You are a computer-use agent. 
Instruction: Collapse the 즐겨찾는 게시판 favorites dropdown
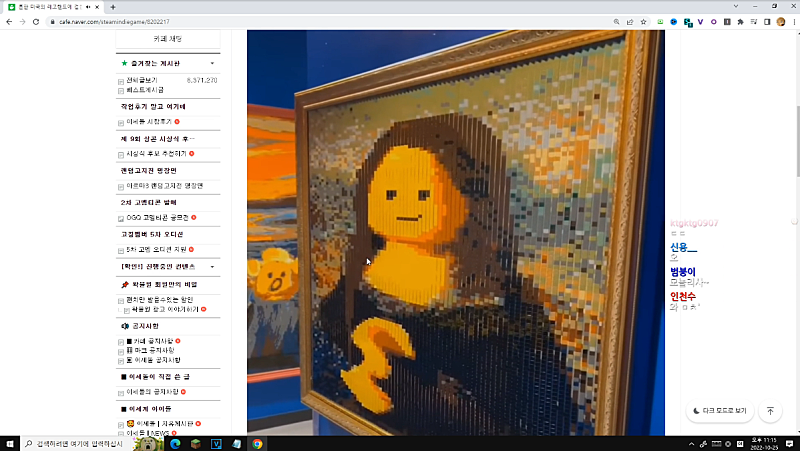tap(212, 64)
